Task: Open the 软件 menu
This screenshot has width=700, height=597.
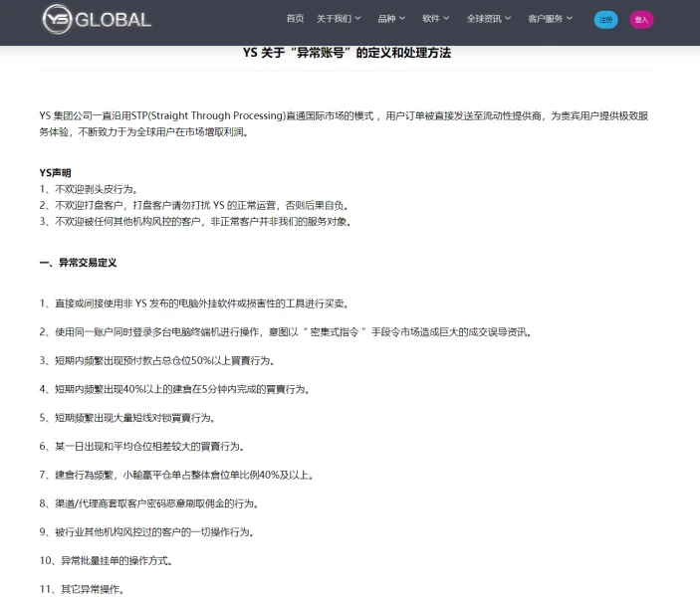Action: pyautogui.click(x=431, y=19)
